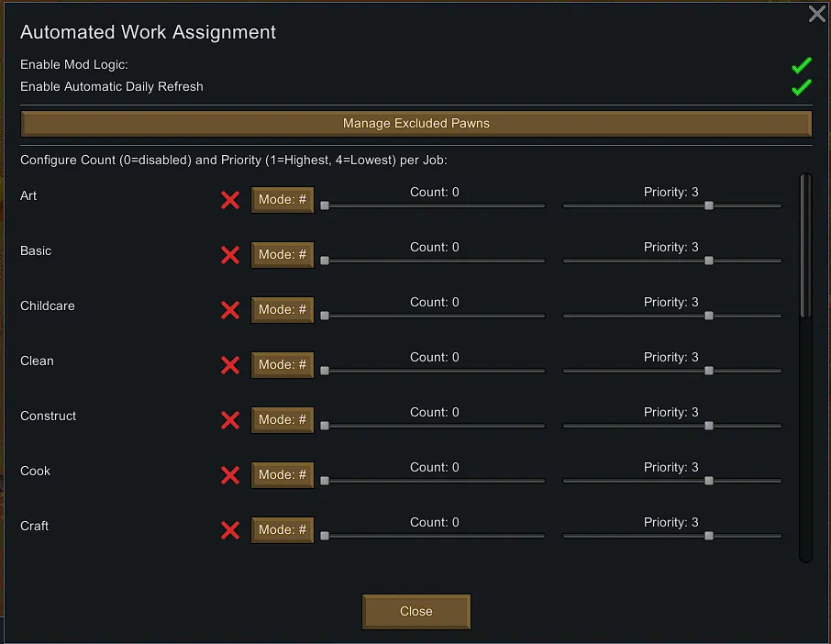
Task: Enable the Basic job red X
Action: click(x=230, y=255)
